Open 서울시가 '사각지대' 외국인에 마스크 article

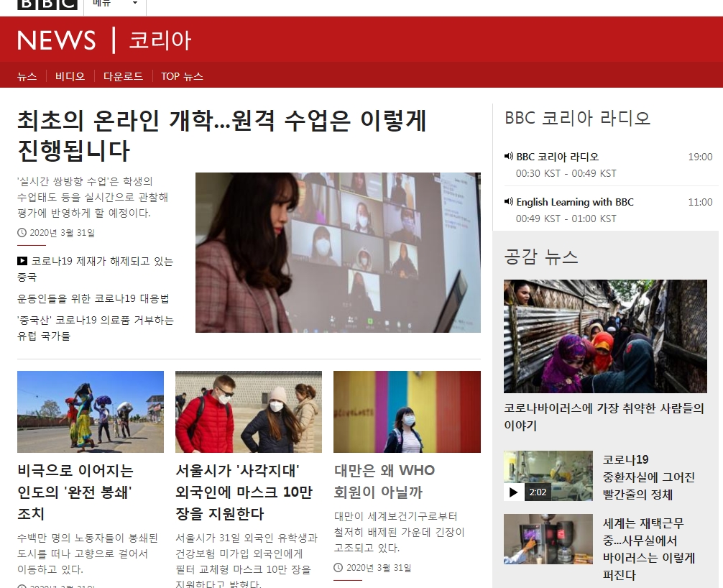(244, 492)
